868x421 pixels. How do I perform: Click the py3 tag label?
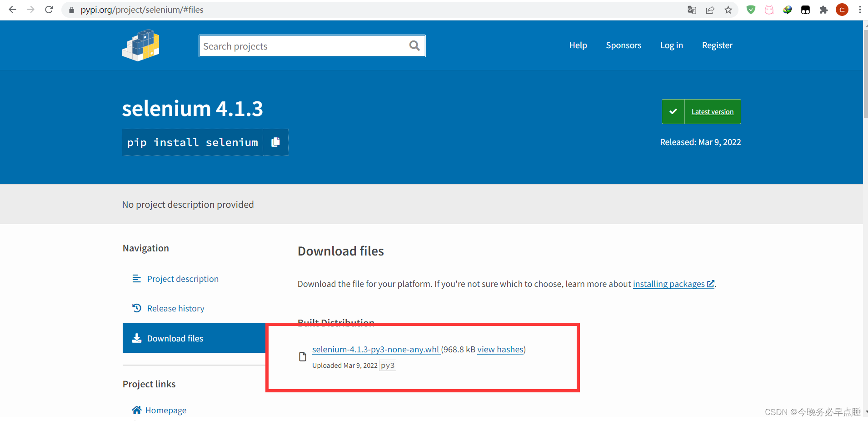point(388,365)
